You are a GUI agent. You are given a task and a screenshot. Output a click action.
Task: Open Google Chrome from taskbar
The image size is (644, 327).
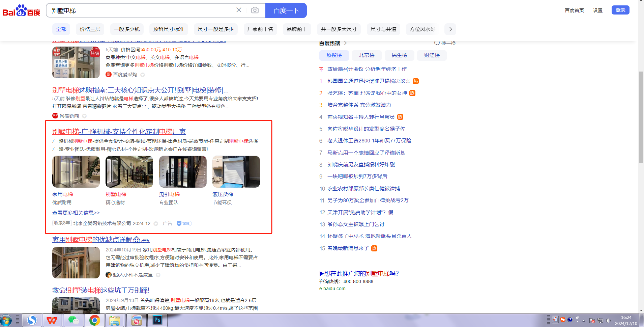[x=94, y=320]
